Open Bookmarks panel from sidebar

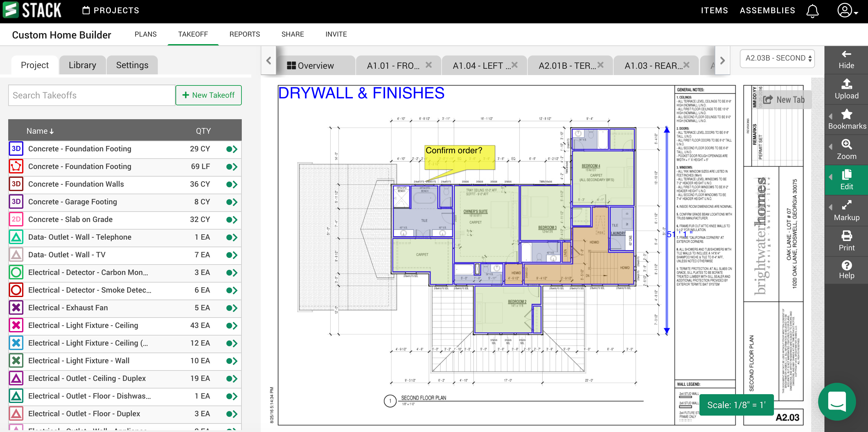click(846, 119)
